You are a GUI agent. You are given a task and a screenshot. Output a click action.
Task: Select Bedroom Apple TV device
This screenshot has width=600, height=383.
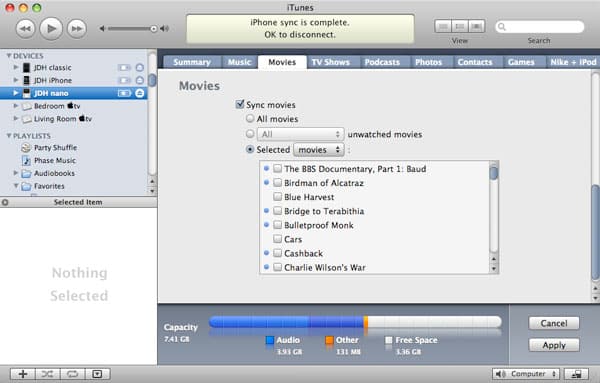coord(57,106)
